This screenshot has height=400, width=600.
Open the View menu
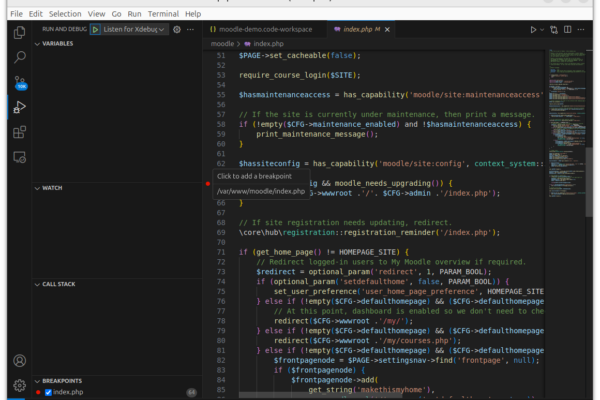96,14
